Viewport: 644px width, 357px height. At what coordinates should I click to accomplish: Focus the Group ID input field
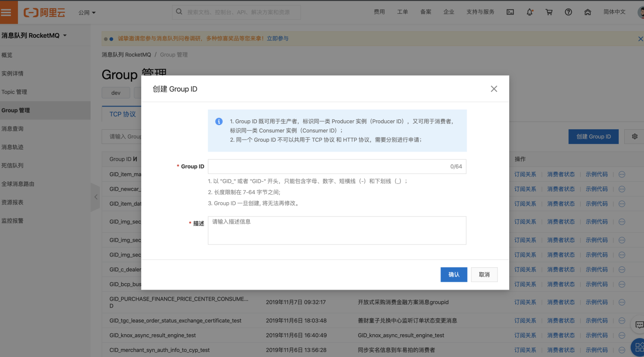pos(337,167)
